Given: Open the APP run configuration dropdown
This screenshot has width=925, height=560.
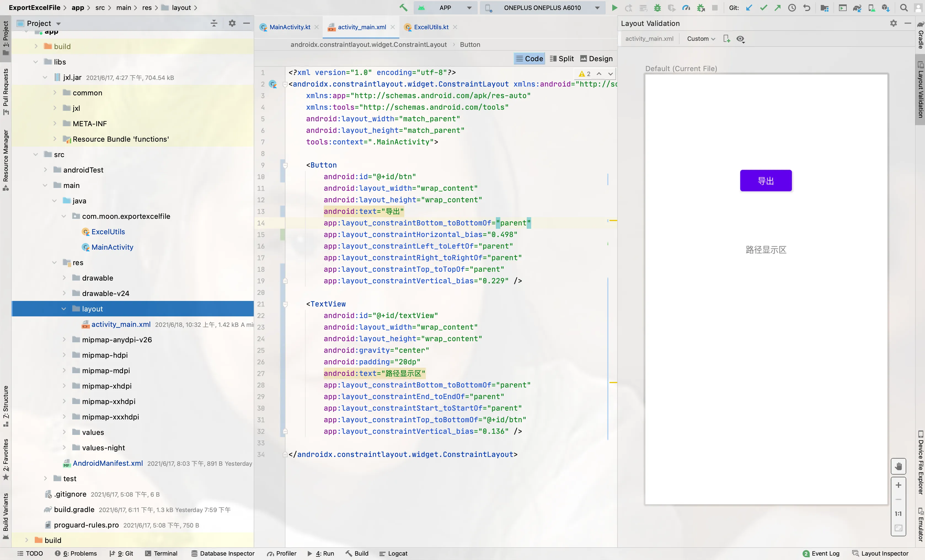Looking at the screenshot, I should pos(445,7).
